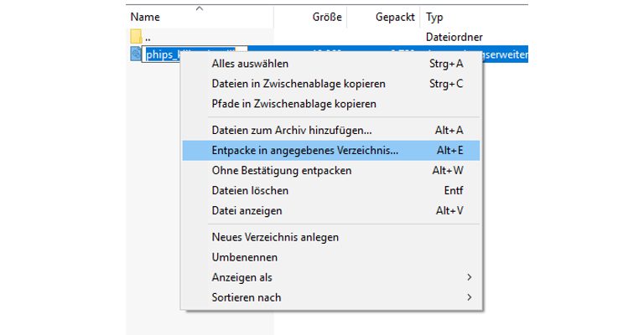Choose 'Dateien in Zwischenablage kopieren'
This screenshot has width=644, height=335.
(x=299, y=84)
